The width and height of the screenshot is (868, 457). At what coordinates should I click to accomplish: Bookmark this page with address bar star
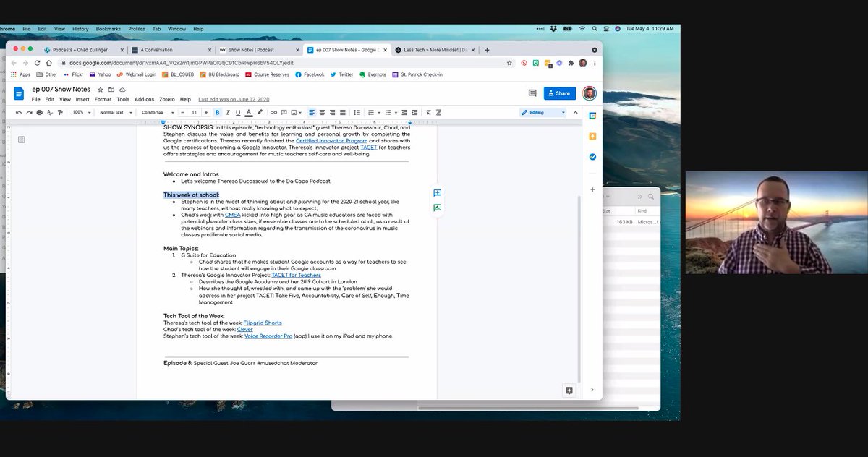coord(509,63)
